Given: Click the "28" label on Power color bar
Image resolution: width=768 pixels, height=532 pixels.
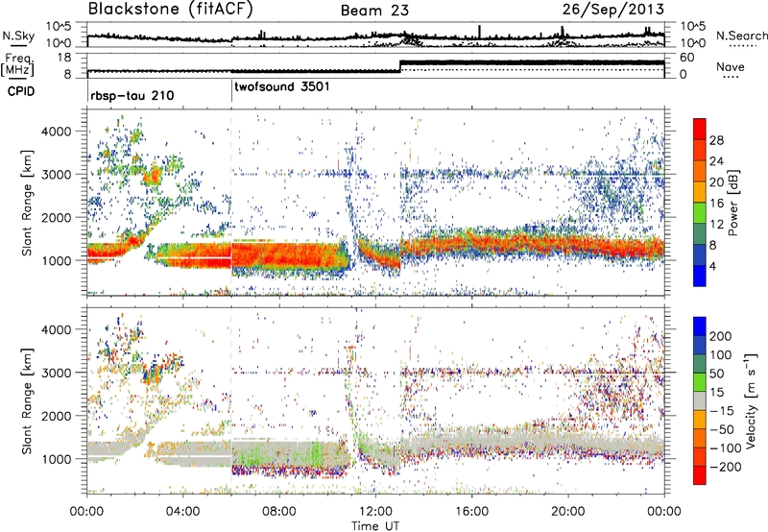Looking at the screenshot, I should pos(716,140).
